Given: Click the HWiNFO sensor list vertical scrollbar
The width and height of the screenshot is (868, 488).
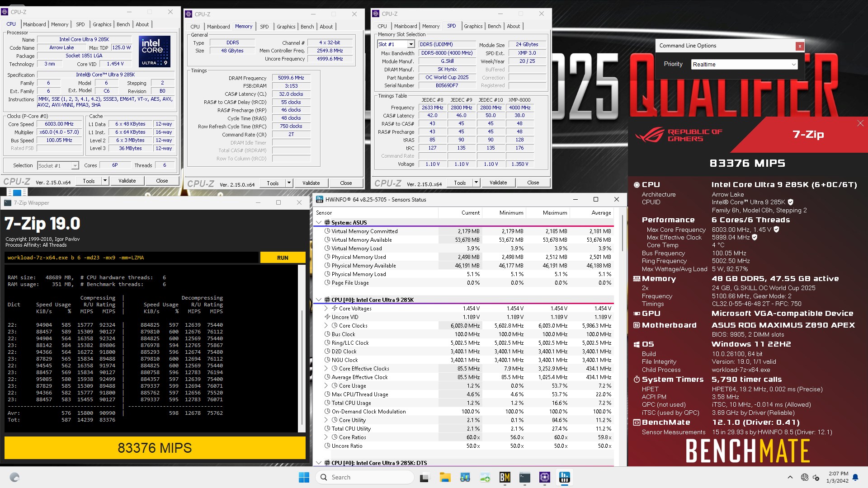Looking at the screenshot, I should click(x=623, y=233).
